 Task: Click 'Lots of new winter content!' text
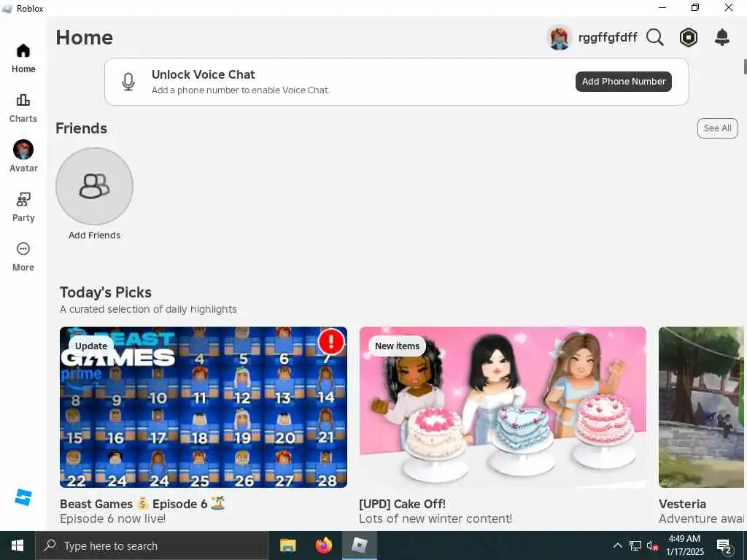pyautogui.click(x=436, y=518)
